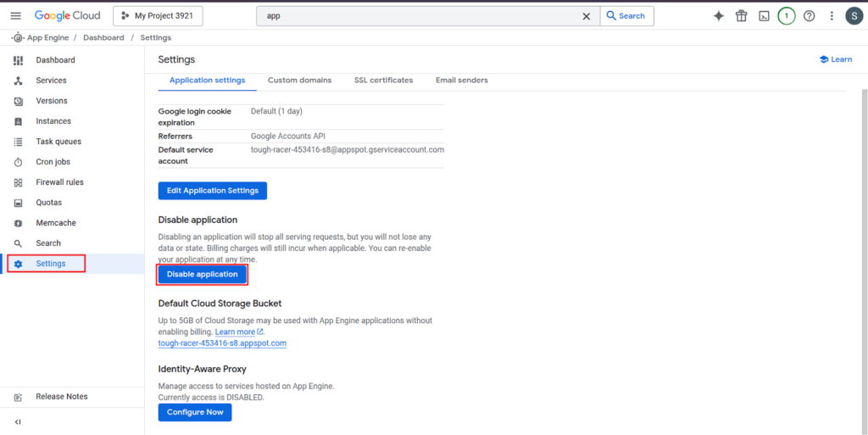868x435 pixels.
Task: Clear the search box with X icon
Action: [x=587, y=16]
